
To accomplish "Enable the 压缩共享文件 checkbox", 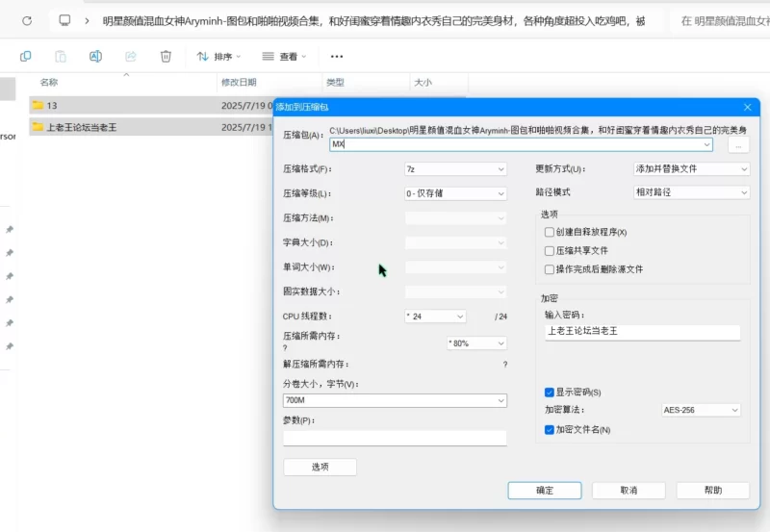I will click(x=549, y=251).
